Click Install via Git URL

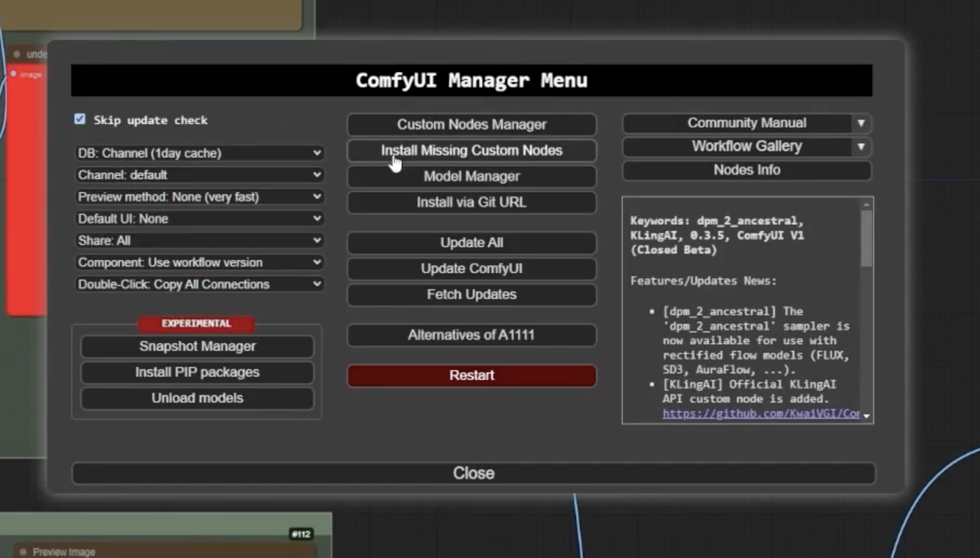tap(472, 202)
